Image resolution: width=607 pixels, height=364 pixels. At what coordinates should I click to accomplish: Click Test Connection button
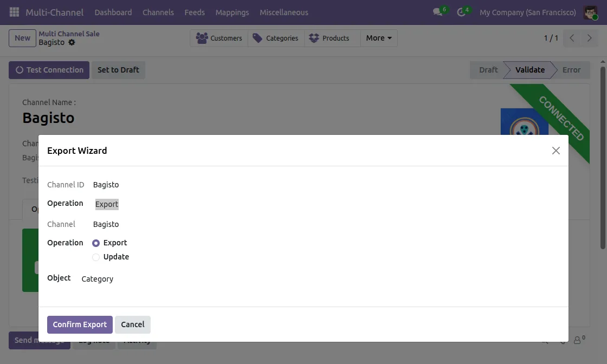pyautogui.click(x=49, y=70)
